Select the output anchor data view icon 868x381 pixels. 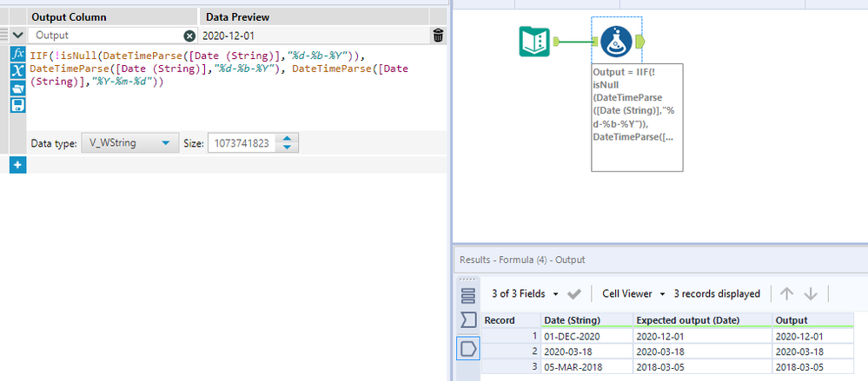(467, 348)
